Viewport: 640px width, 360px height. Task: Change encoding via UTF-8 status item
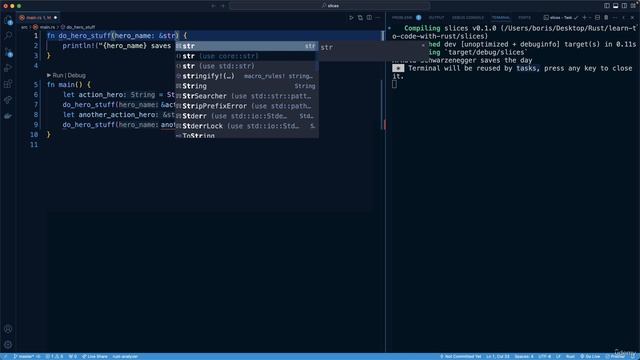(544, 356)
